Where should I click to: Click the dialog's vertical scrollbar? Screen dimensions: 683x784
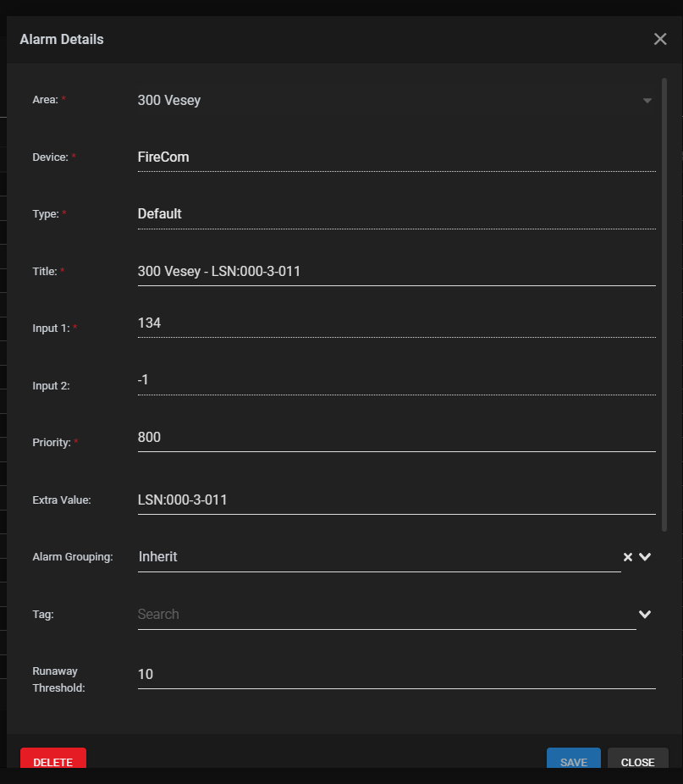664,305
